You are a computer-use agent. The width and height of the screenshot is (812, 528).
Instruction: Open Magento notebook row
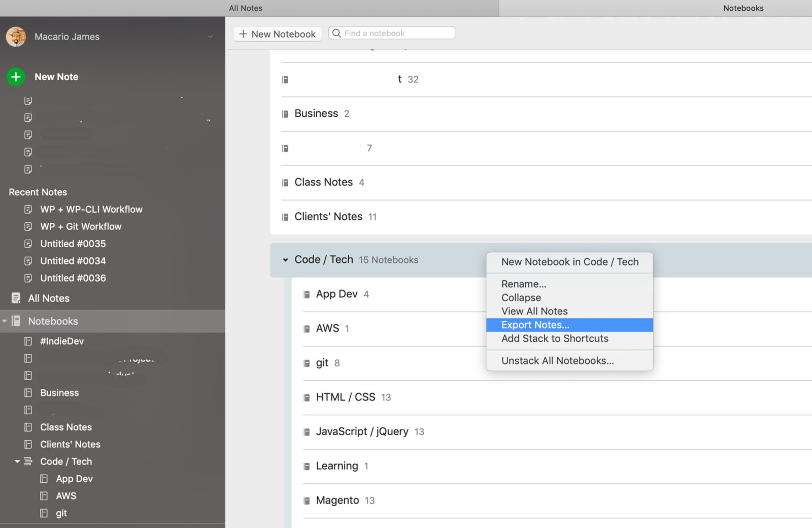557,501
